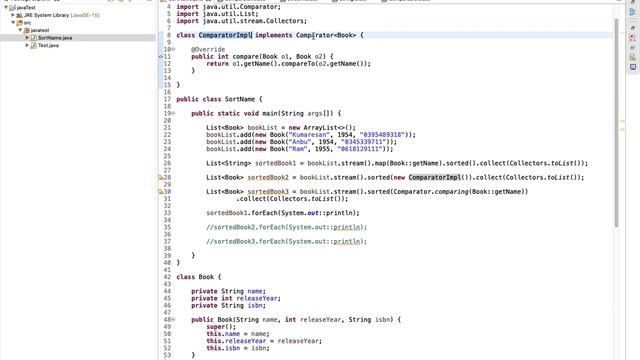The width and height of the screenshot is (640, 360).
Task: Click Comparator.comparing on line 30
Action: 430,191
